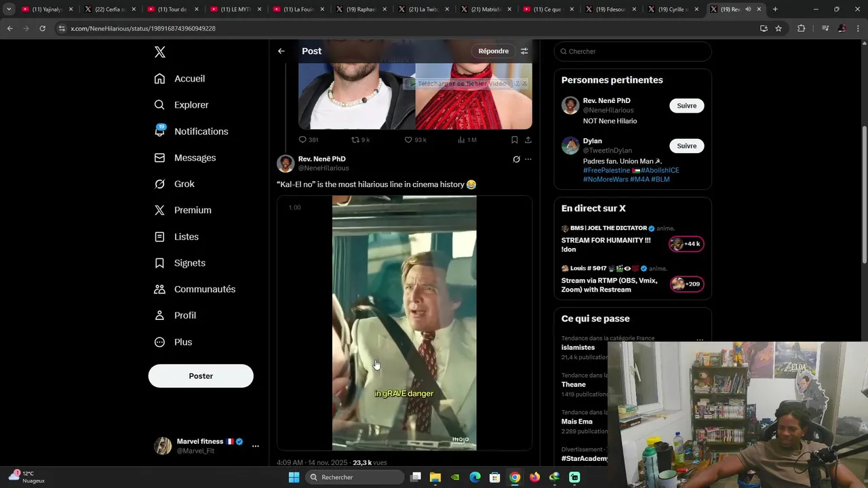Open Rev. Nenê PhD author name link

(x=322, y=159)
